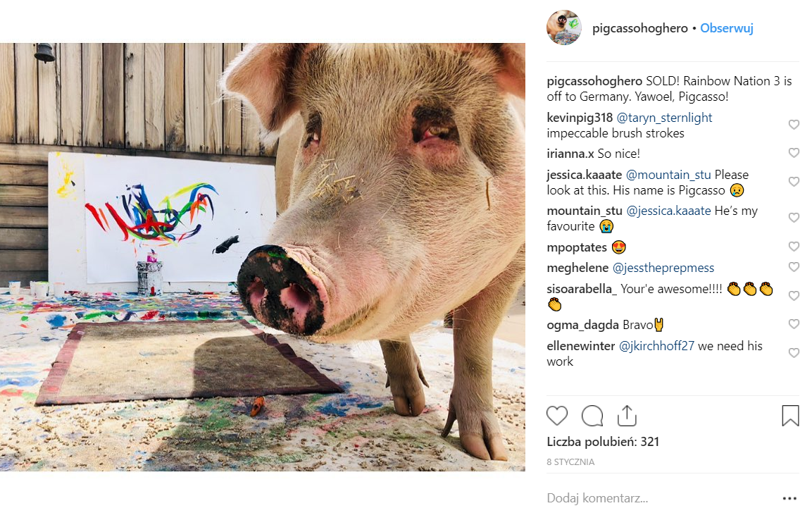Viewport: 812px width, 520px height.
Task: Open pigcassohoghero profile picture
Action: click(x=564, y=28)
